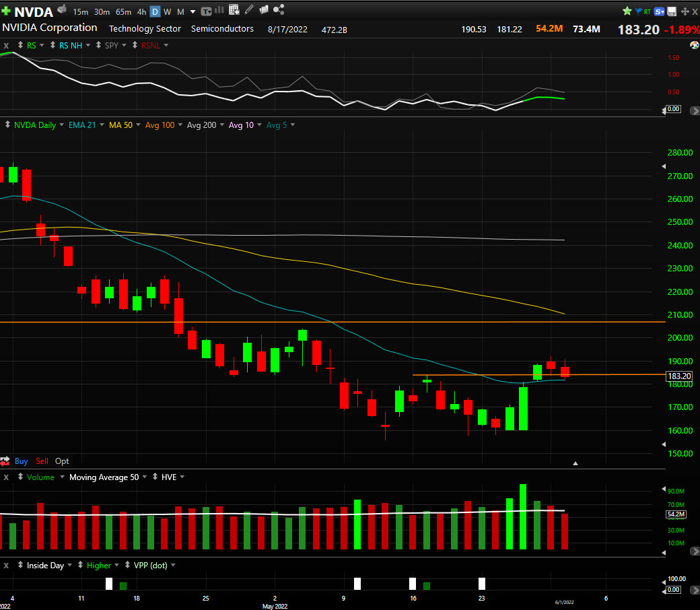Switch to the 30m timeframe
700x610 pixels.
(102, 12)
